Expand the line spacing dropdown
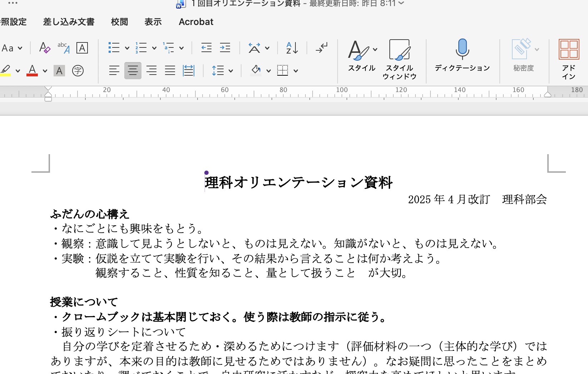The height and width of the screenshot is (374, 588). point(231,71)
